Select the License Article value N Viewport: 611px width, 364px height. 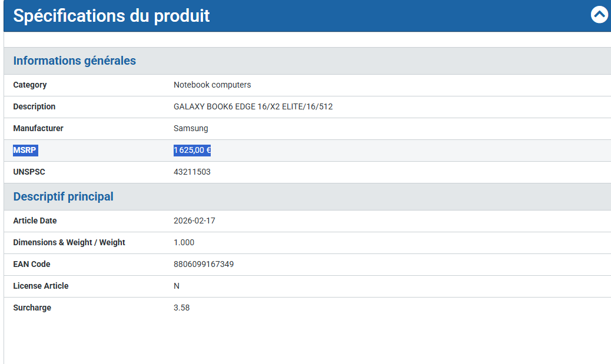pyautogui.click(x=177, y=286)
